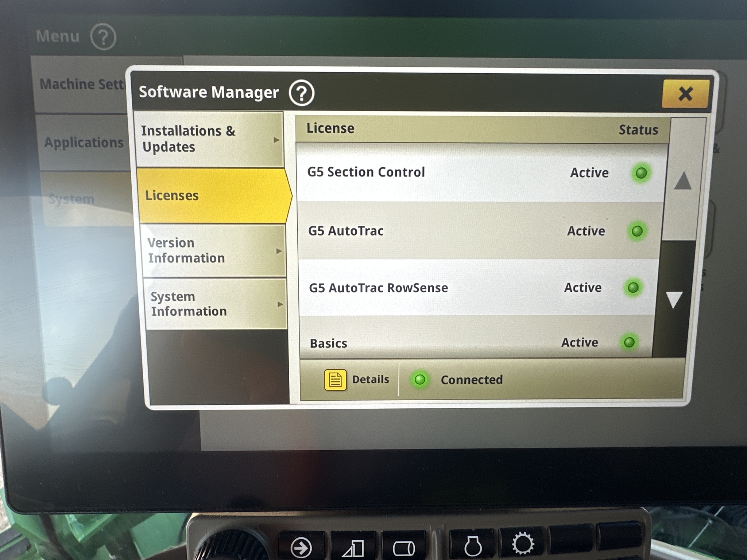Open license Details button
This screenshot has width=747, height=560.
[356, 380]
